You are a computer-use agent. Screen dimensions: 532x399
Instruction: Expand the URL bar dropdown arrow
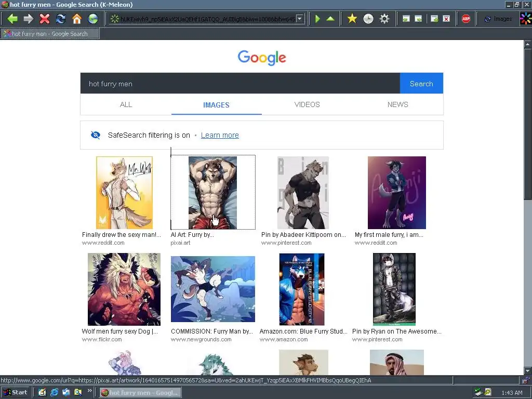click(300, 19)
